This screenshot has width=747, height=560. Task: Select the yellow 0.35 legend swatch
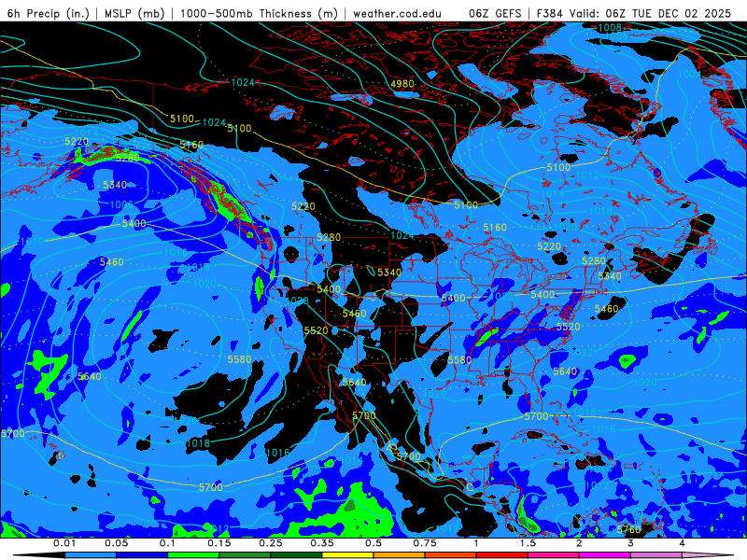tap(347, 555)
